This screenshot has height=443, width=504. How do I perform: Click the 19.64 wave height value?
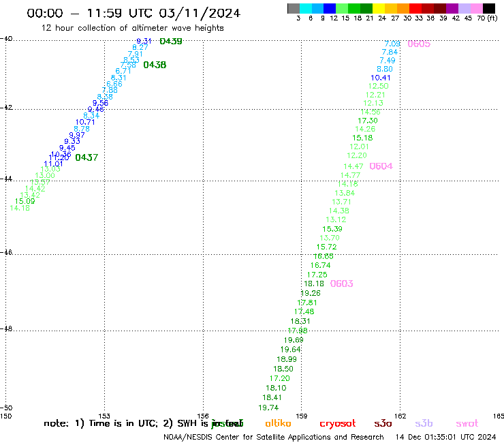coord(291,350)
